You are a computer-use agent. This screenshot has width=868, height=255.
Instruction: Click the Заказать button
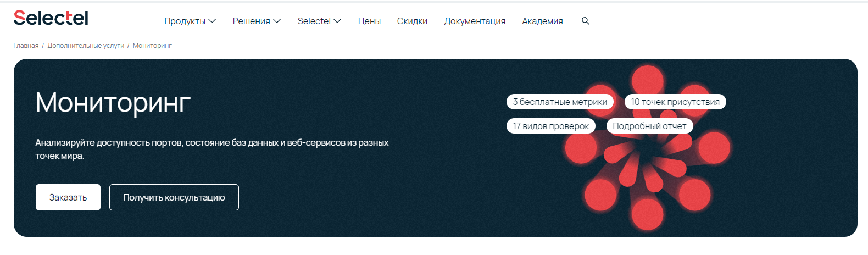[x=68, y=197]
